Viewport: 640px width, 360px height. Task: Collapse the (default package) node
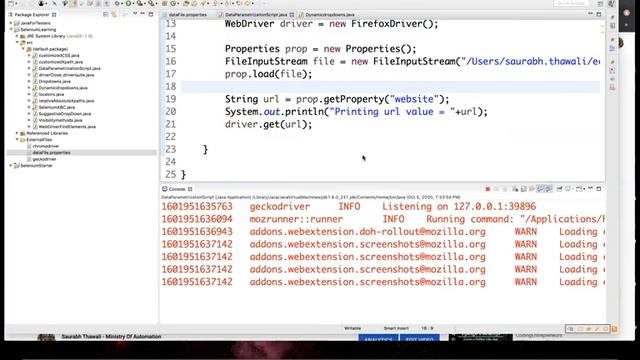click(x=23, y=49)
